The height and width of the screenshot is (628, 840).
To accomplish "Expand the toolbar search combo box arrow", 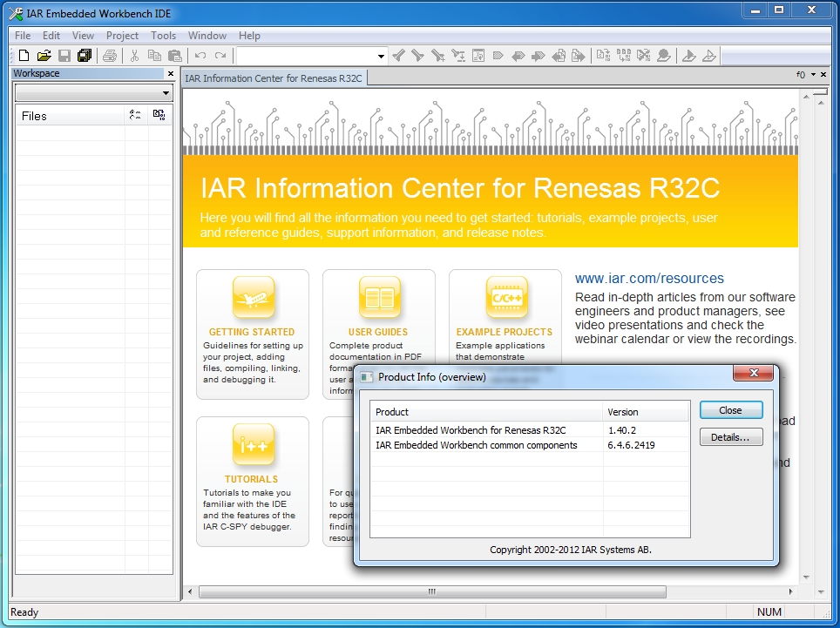I will point(381,56).
